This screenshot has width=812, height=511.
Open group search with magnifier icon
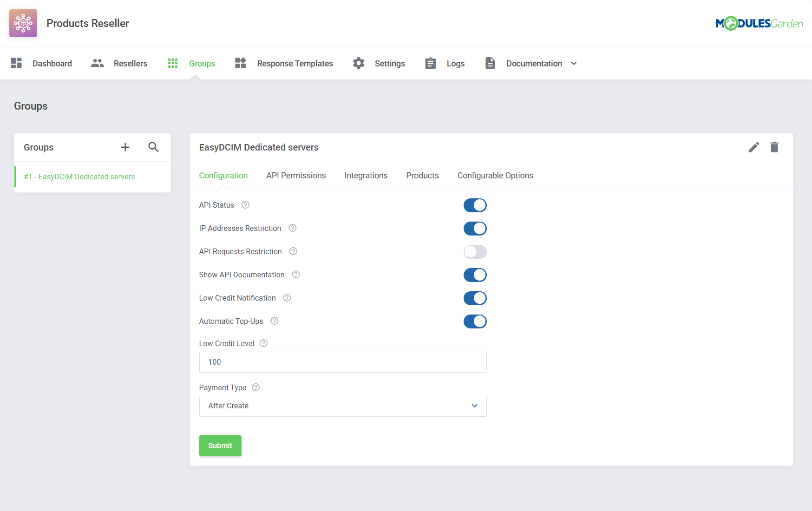(153, 147)
